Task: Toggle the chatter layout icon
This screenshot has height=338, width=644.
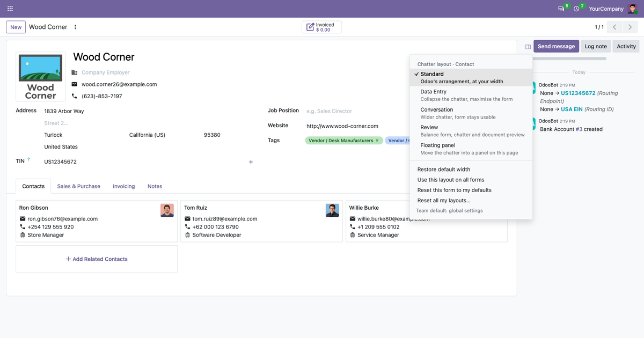Action: [x=528, y=47]
